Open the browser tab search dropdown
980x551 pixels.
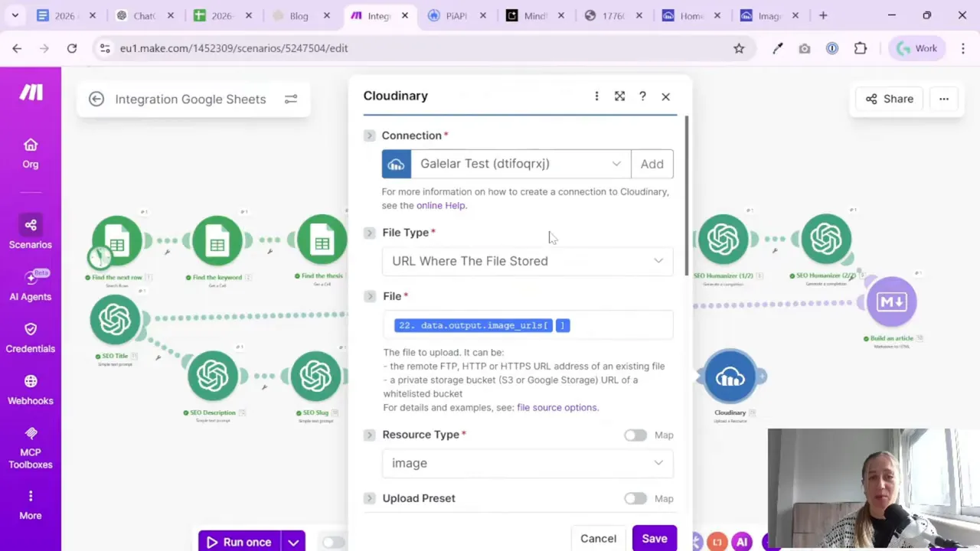[16, 15]
